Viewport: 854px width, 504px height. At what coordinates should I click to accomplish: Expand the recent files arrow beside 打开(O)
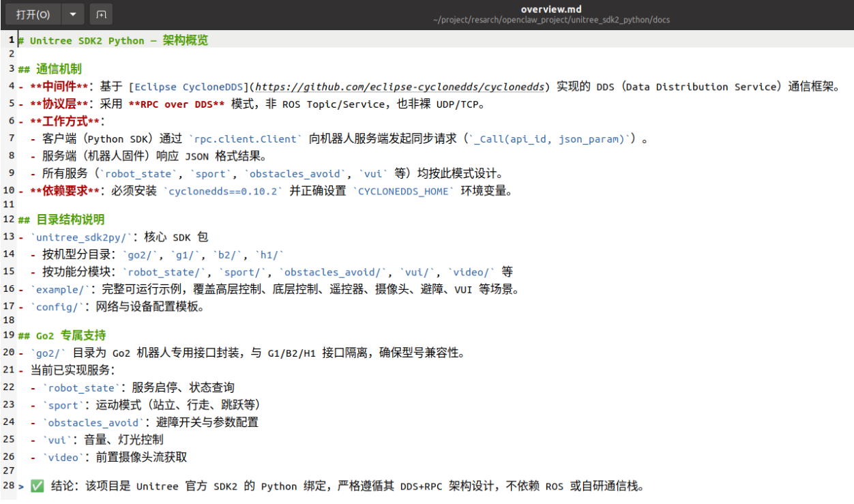[72, 14]
